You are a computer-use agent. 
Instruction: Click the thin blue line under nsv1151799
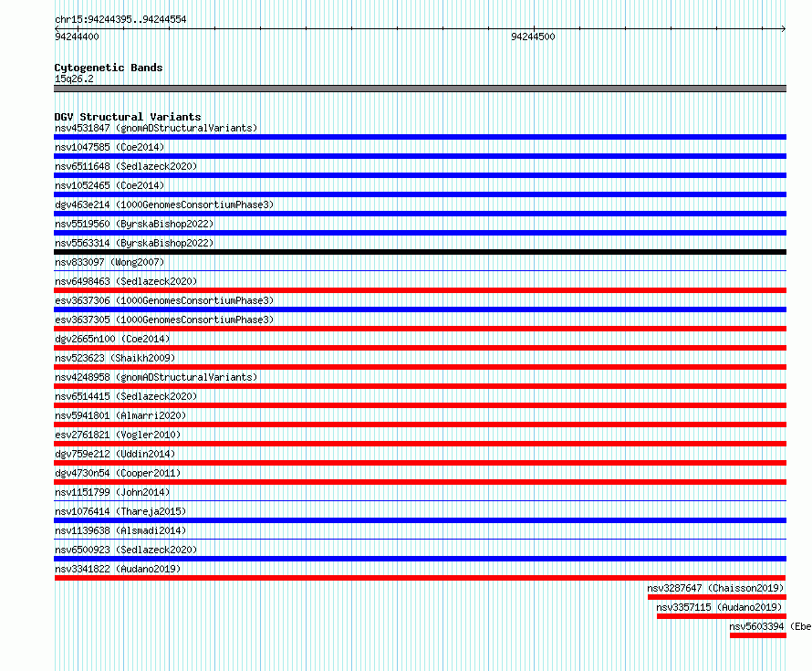[x=420, y=500]
